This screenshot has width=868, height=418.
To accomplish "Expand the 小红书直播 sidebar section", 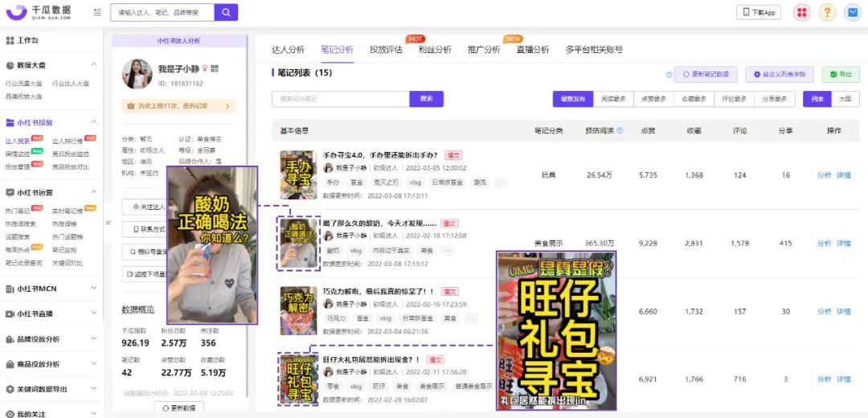I will (93, 313).
